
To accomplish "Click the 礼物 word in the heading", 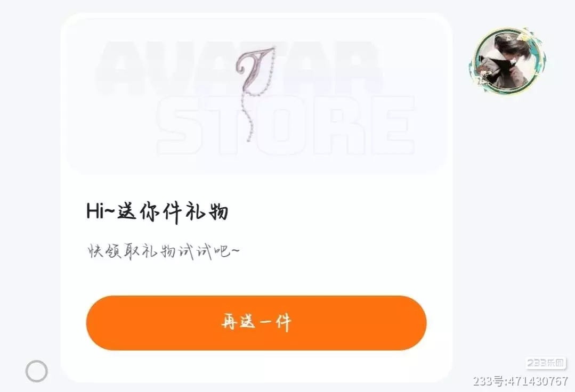I will pyautogui.click(x=206, y=212).
